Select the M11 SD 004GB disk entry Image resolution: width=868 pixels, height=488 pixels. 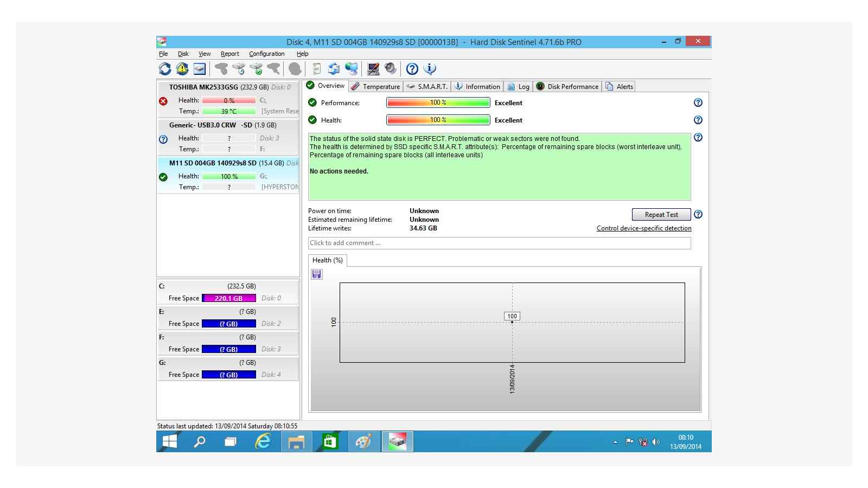228,175
